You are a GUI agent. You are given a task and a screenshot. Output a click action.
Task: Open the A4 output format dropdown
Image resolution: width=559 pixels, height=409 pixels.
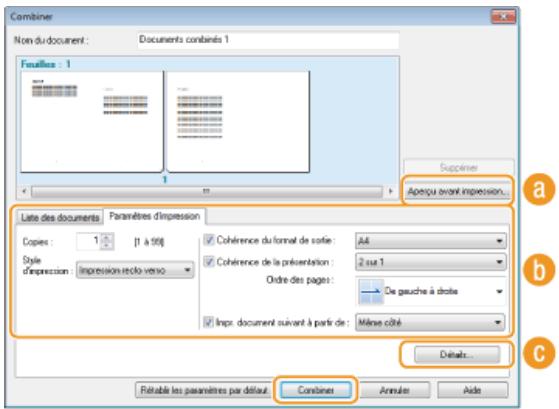[431, 241]
